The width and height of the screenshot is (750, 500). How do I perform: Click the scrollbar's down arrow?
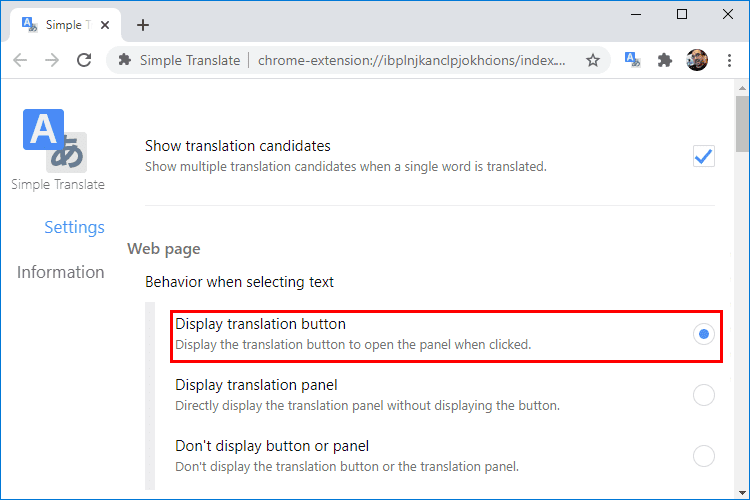[x=742, y=492]
